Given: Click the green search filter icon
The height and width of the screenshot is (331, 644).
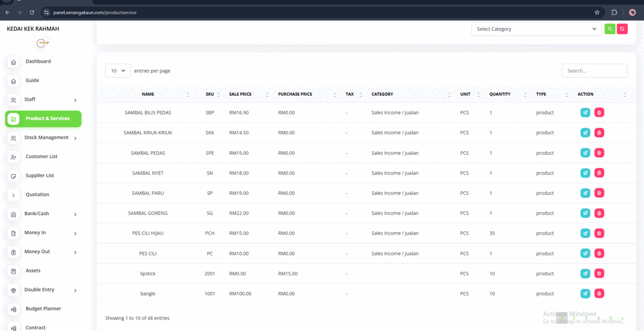Looking at the screenshot, I should tap(609, 28).
